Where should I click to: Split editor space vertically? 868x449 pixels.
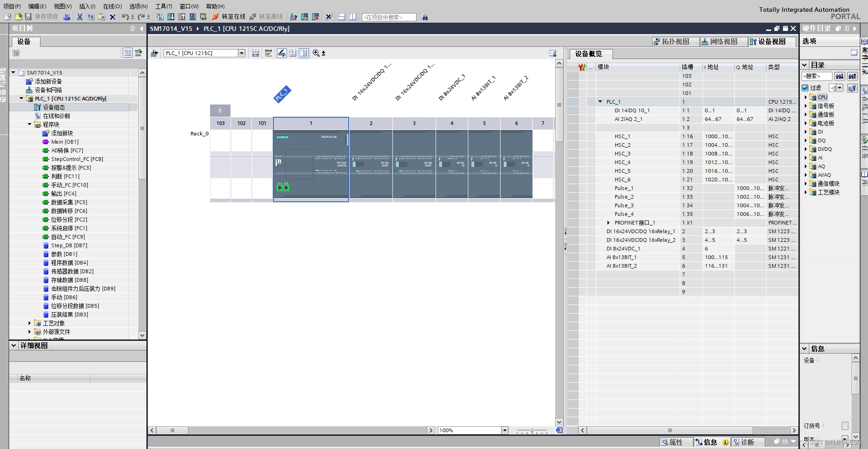(x=353, y=17)
